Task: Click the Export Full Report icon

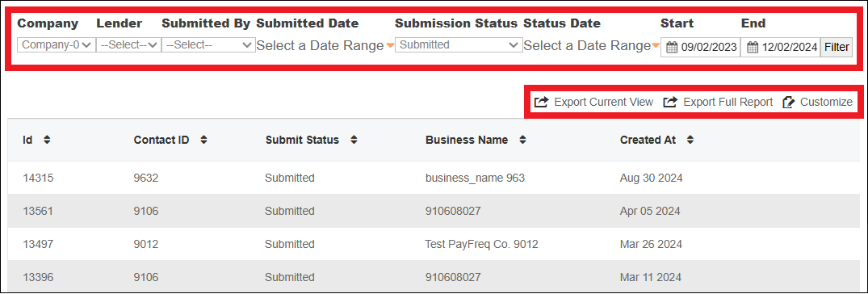Action: coord(670,102)
